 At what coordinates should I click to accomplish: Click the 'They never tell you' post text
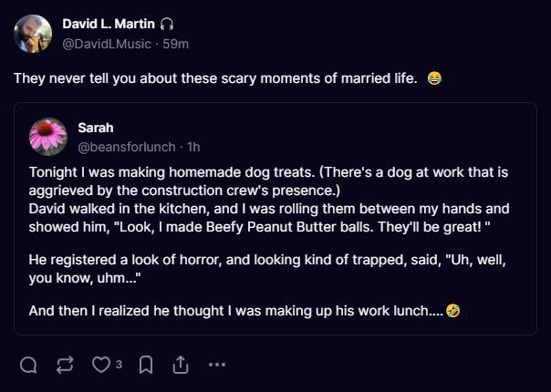(215, 78)
